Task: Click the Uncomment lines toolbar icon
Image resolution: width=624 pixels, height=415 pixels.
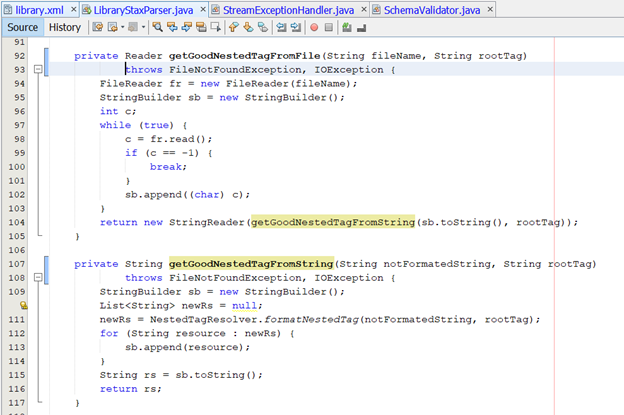Action: click(x=361, y=28)
